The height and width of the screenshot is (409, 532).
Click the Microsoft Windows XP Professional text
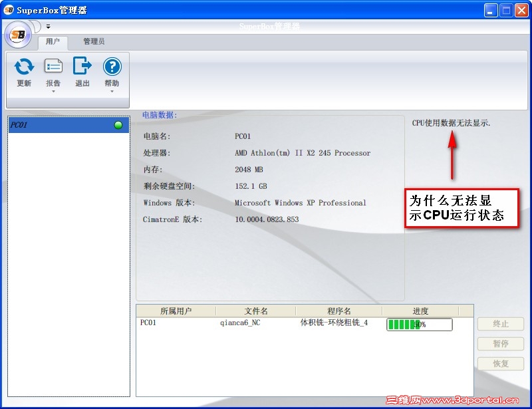pos(301,203)
